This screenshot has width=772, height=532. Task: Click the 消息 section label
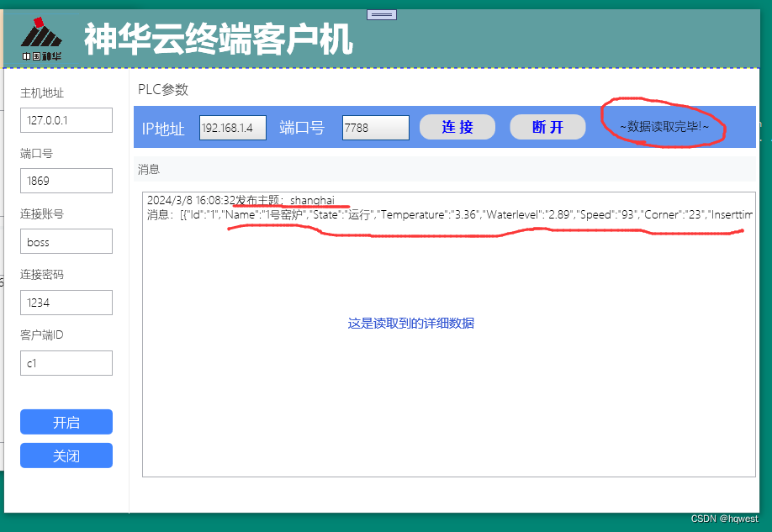[149, 169]
